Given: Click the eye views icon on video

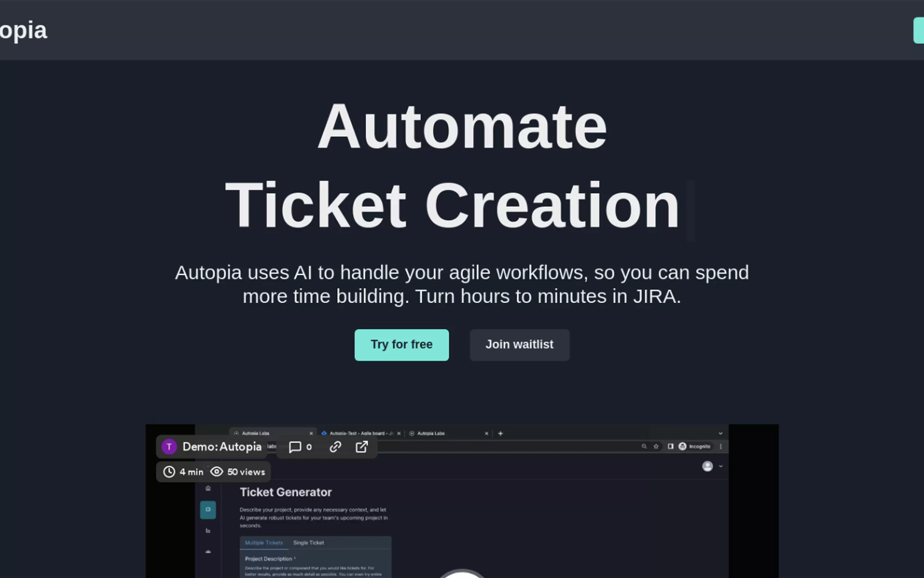Looking at the screenshot, I should point(216,472).
